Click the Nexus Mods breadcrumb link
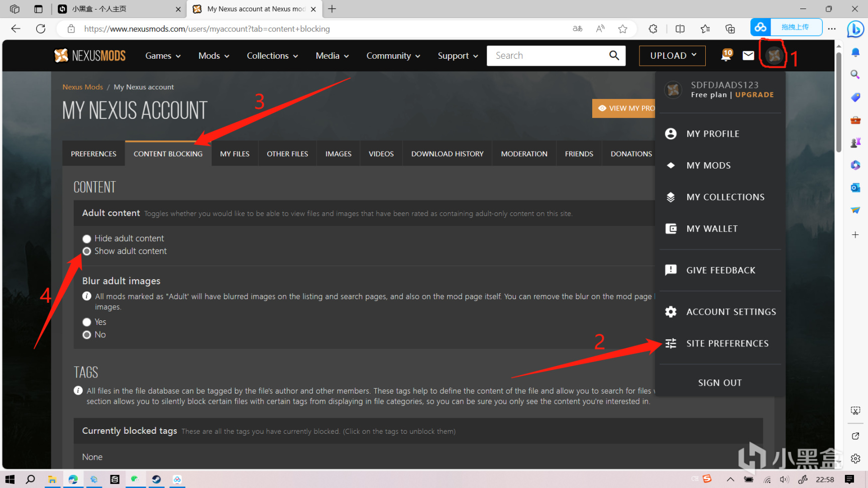This screenshot has height=488, width=868. click(82, 87)
